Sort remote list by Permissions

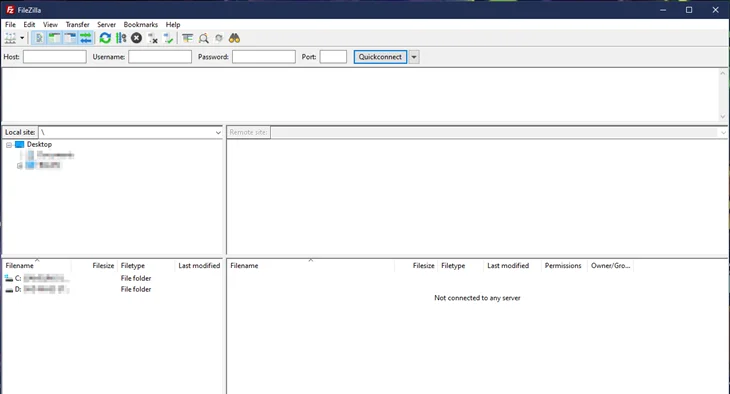pyautogui.click(x=564, y=265)
